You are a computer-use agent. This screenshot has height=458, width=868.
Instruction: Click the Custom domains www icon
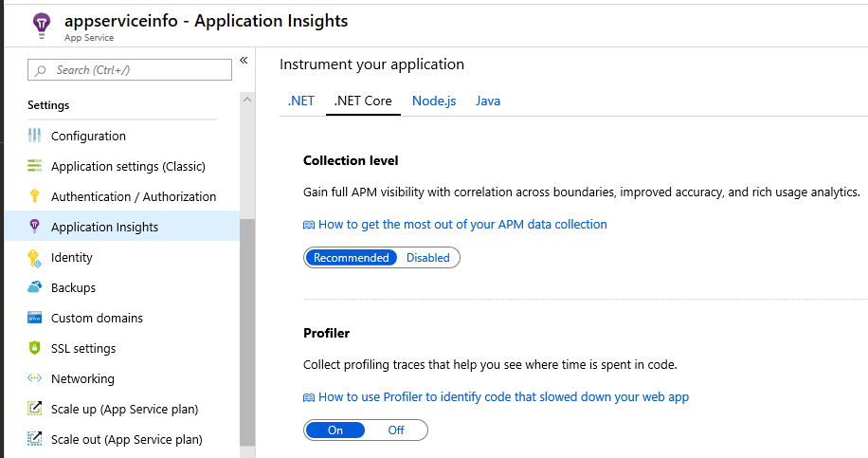click(x=34, y=318)
